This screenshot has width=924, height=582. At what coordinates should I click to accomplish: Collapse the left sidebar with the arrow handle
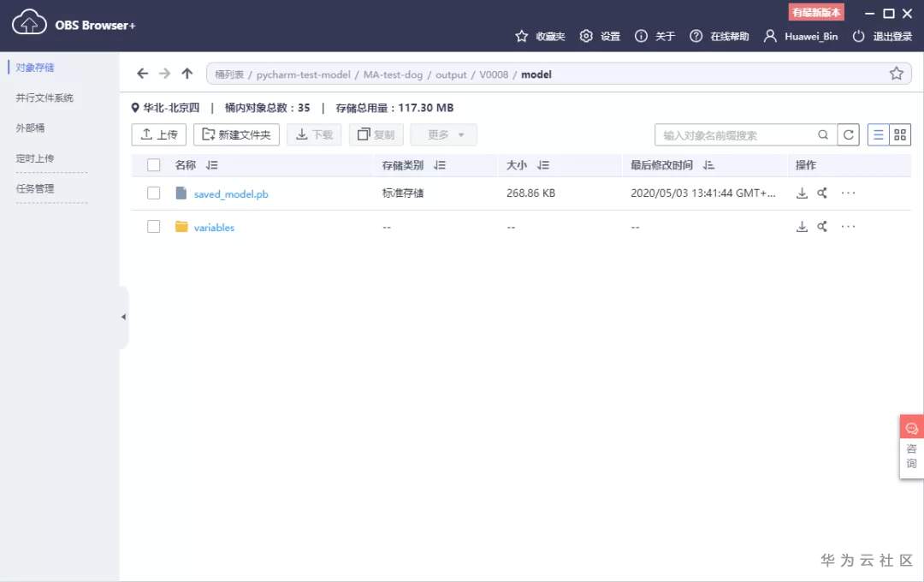pos(124,318)
